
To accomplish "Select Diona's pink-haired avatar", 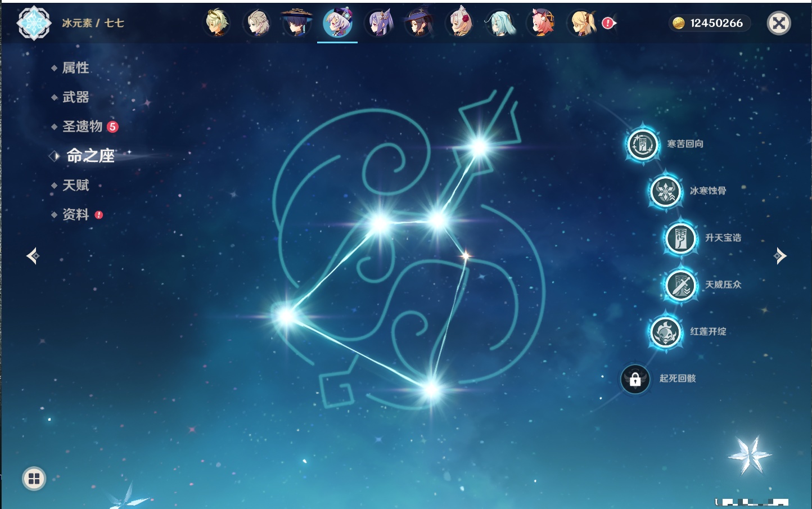I will click(x=541, y=23).
